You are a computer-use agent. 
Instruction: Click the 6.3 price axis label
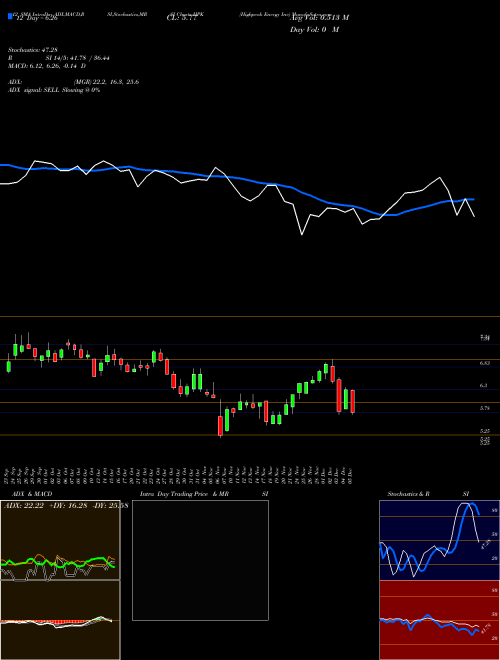(484, 385)
